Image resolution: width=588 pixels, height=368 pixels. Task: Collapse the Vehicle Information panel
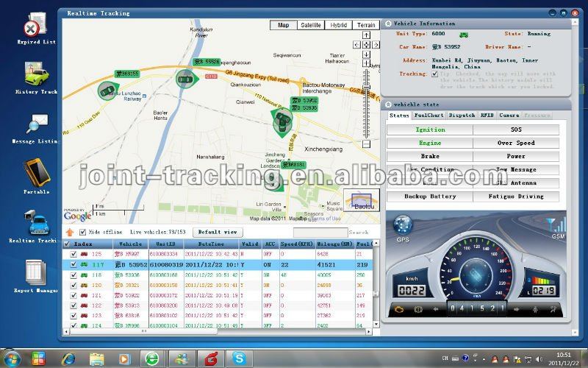[389, 24]
